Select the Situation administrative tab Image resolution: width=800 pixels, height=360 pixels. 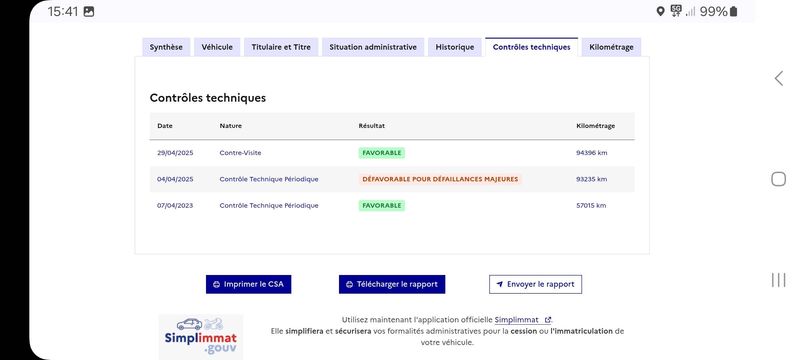tap(373, 47)
